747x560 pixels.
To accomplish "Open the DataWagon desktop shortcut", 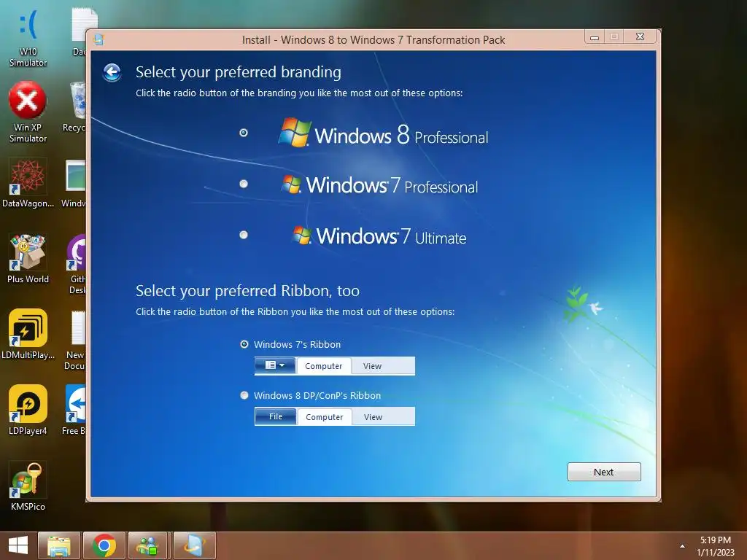I will coord(28,183).
